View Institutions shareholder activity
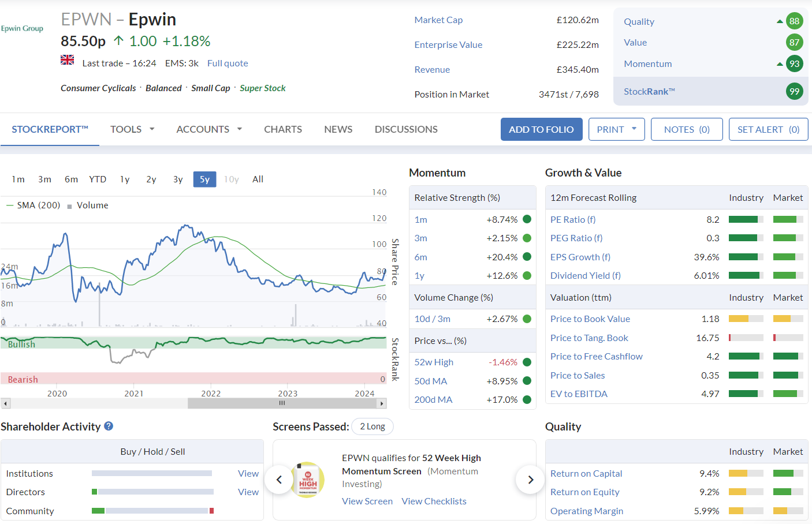The image size is (812, 524). tap(248, 473)
